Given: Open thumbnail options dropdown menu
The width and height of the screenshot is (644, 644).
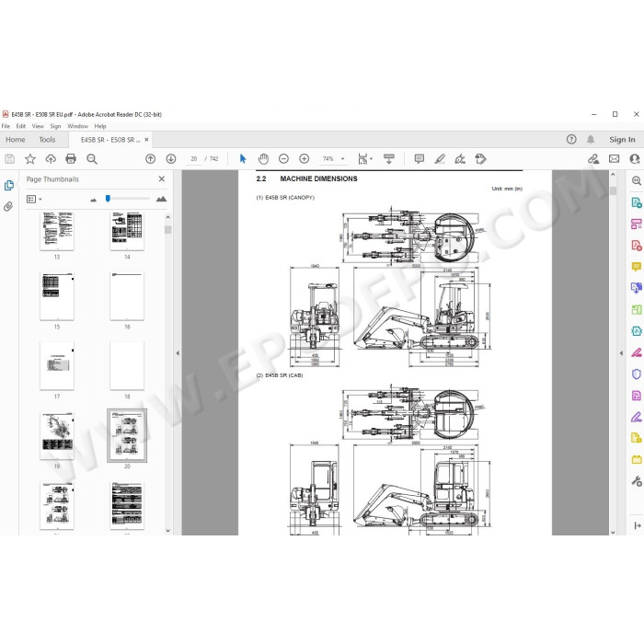Looking at the screenshot, I should (35, 200).
